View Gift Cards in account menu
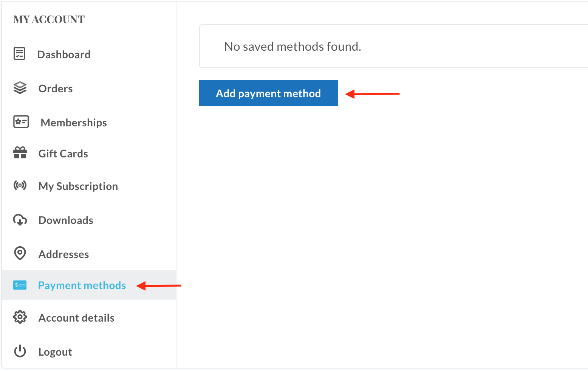Viewport: 588px width, 370px height. 63,154
